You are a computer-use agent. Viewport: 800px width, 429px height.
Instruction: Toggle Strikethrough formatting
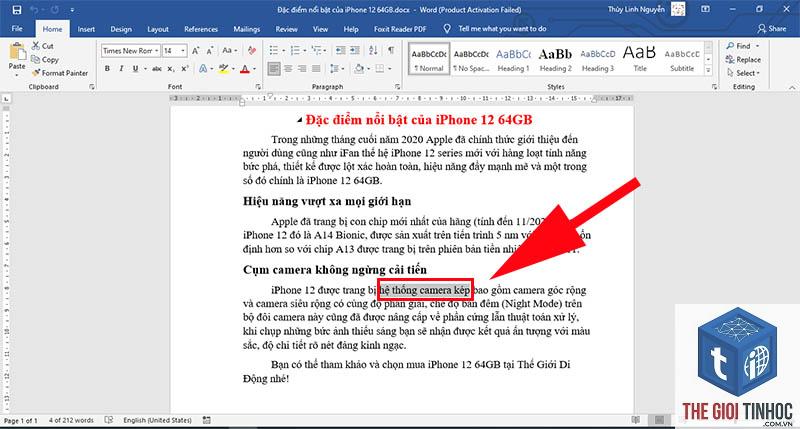[157, 68]
